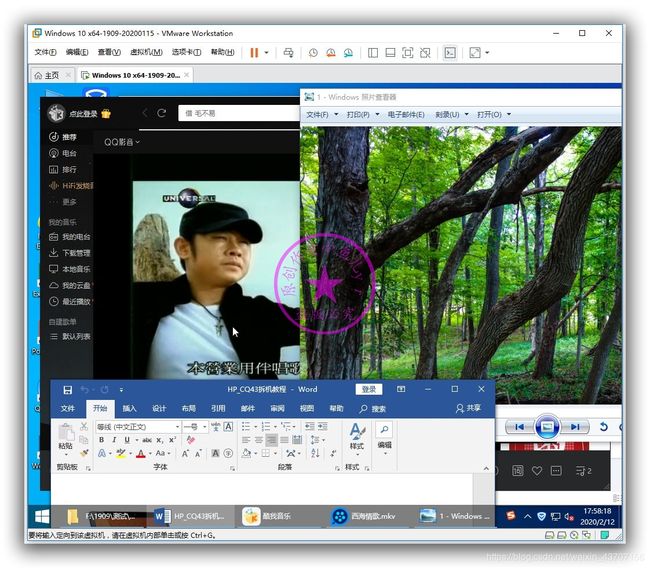Click the cut scissors icon in Word

click(84, 426)
